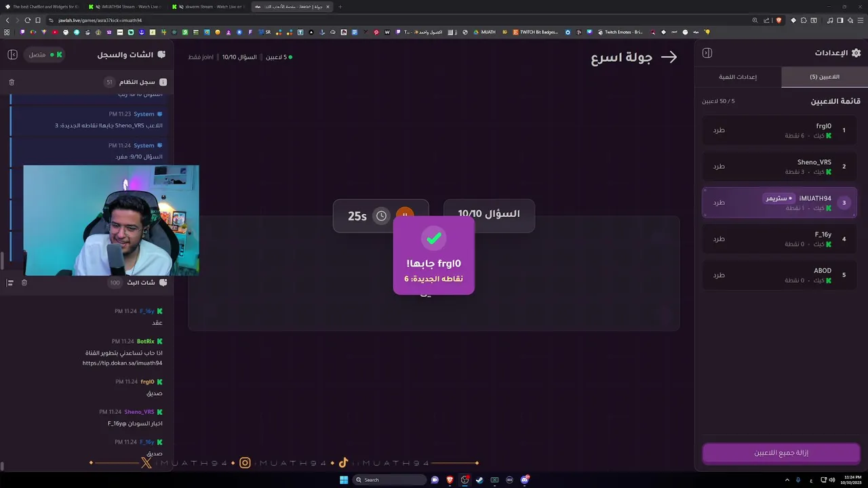Click the Windows taskbar Search box
This screenshot has width=868, height=488.
[390, 480]
